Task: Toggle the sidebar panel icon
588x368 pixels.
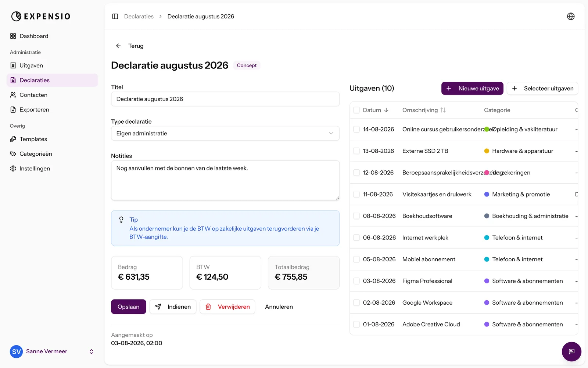Action: (115, 17)
